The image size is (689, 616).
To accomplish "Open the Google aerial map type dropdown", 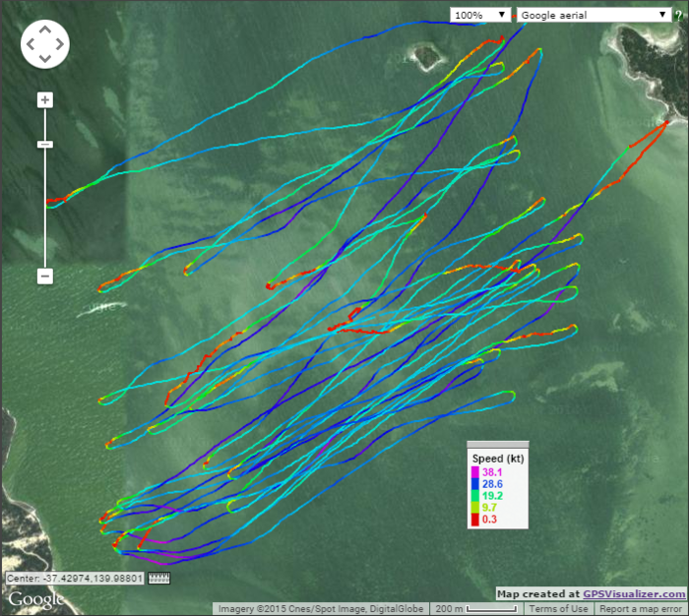I will pyautogui.click(x=594, y=16).
